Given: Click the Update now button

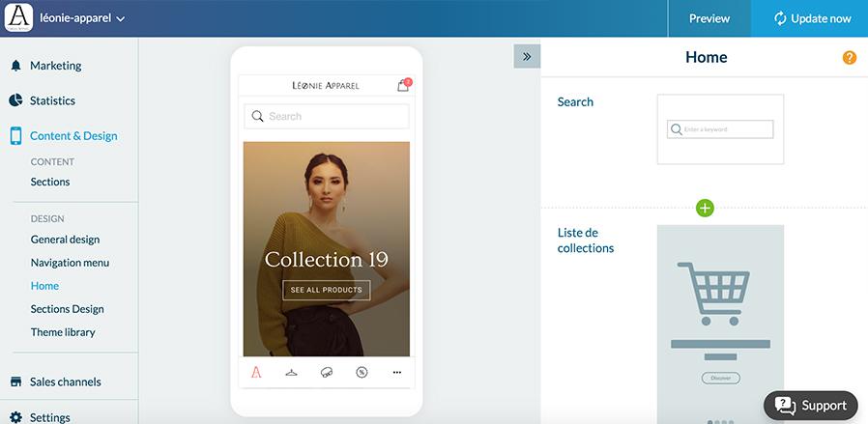Looking at the screenshot, I should pyautogui.click(x=812, y=18).
